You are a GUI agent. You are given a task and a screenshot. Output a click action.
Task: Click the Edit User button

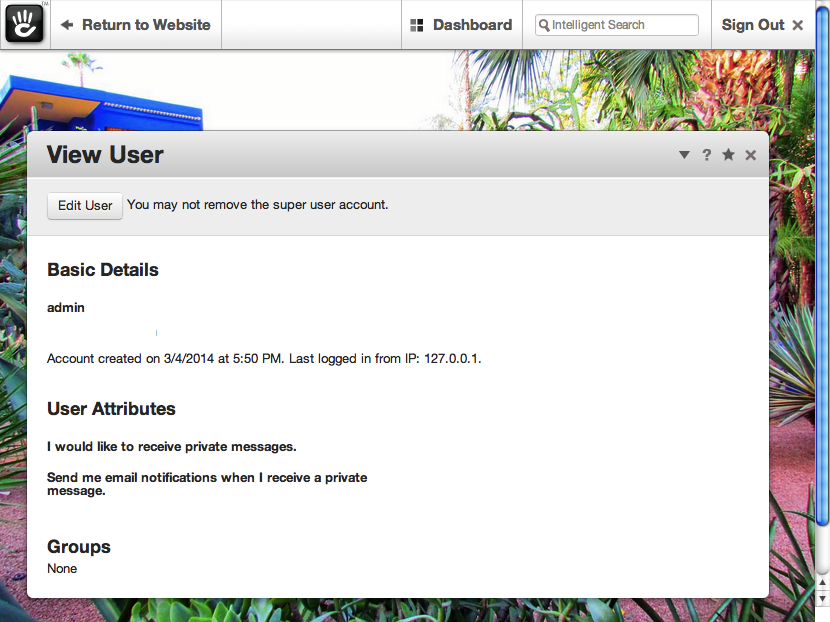(x=85, y=205)
